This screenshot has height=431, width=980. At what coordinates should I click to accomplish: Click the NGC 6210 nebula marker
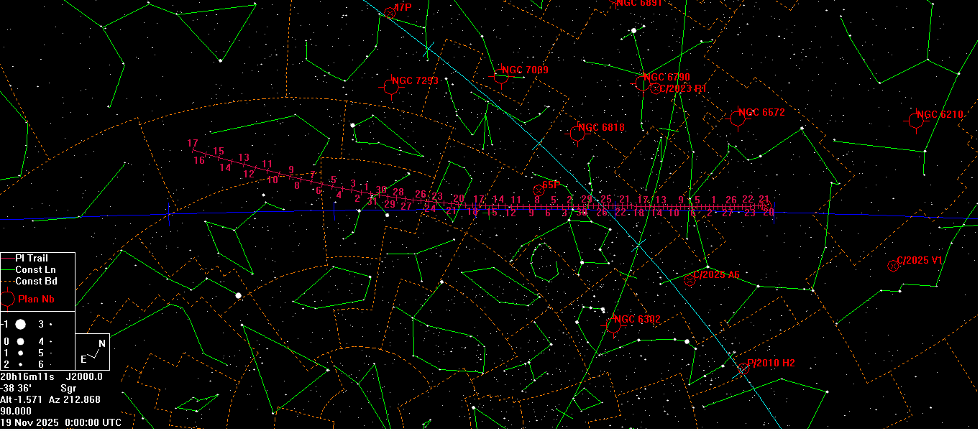(915, 121)
